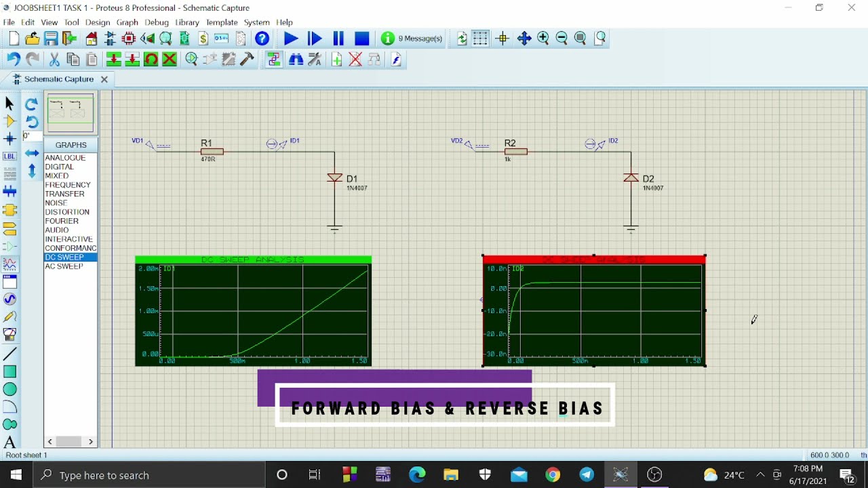868x488 pixels.
Task: Open the Debug menu
Action: tap(157, 22)
